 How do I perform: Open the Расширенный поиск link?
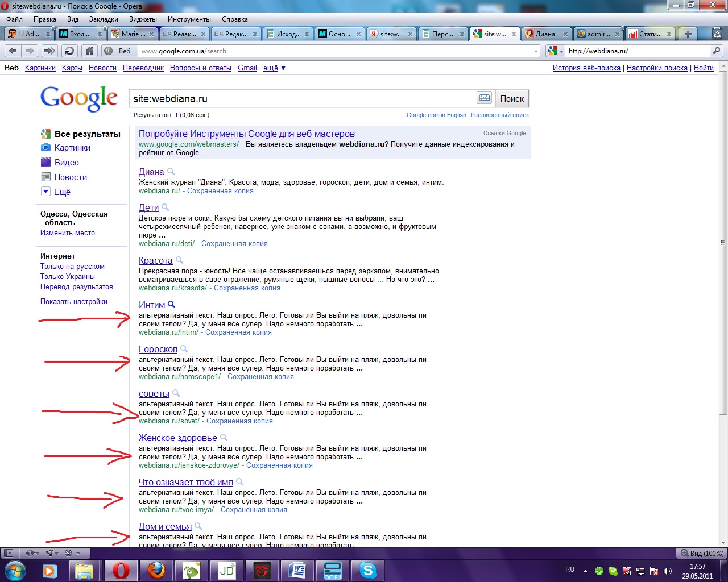pyautogui.click(x=500, y=115)
